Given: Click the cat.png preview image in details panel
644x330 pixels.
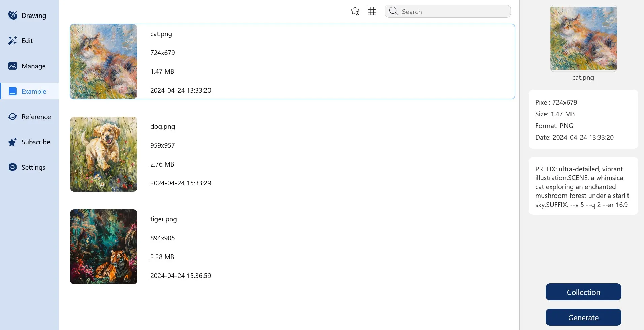Looking at the screenshot, I should click(x=583, y=38).
